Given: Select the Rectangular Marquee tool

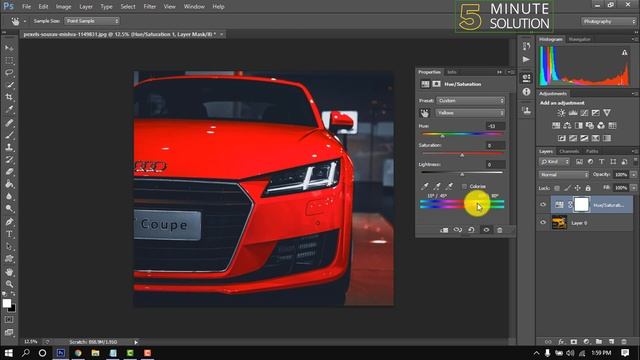Looking at the screenshot, I should [x=9, y=60].
